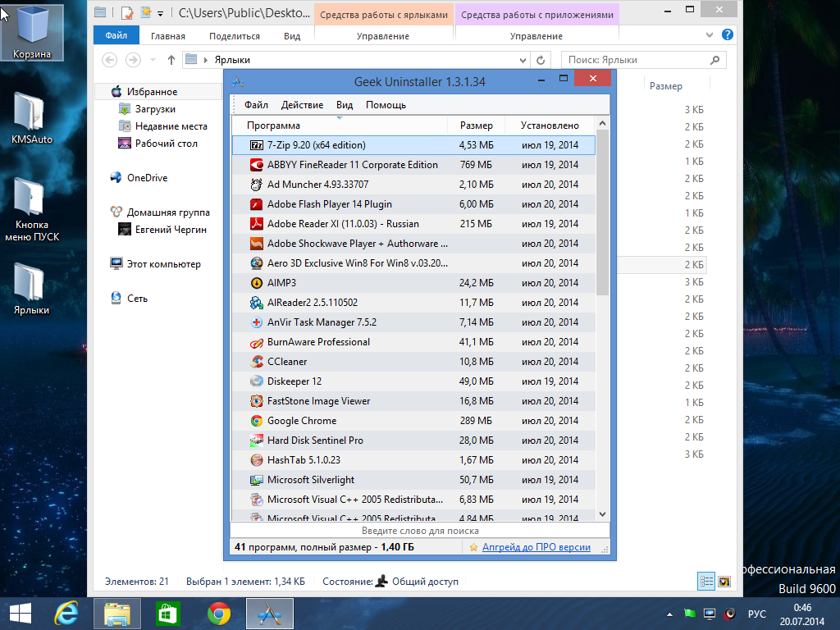This screenshot has height=630, width=840.
Task: Expand the Explorer address bar history dropdown
Action: tap(523, 60)
